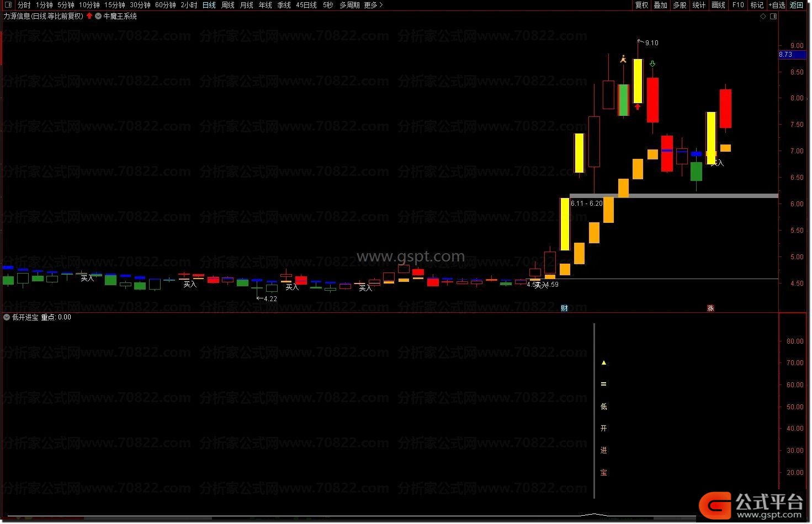The height and width of the screenshot is (524, 812).
Task: Open the dropdown circle before 低开进宝
Action: coord(7,317)
